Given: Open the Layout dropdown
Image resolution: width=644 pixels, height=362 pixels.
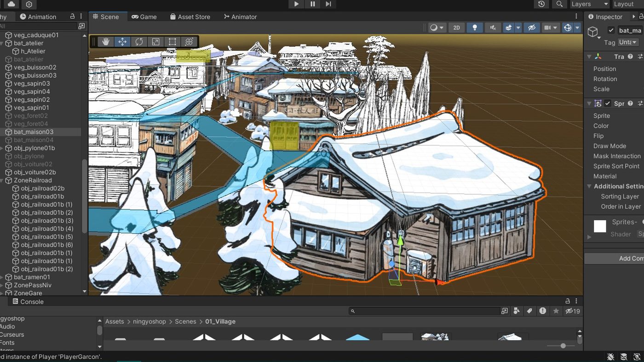Looking at the screenshot, I should point(627,4).
